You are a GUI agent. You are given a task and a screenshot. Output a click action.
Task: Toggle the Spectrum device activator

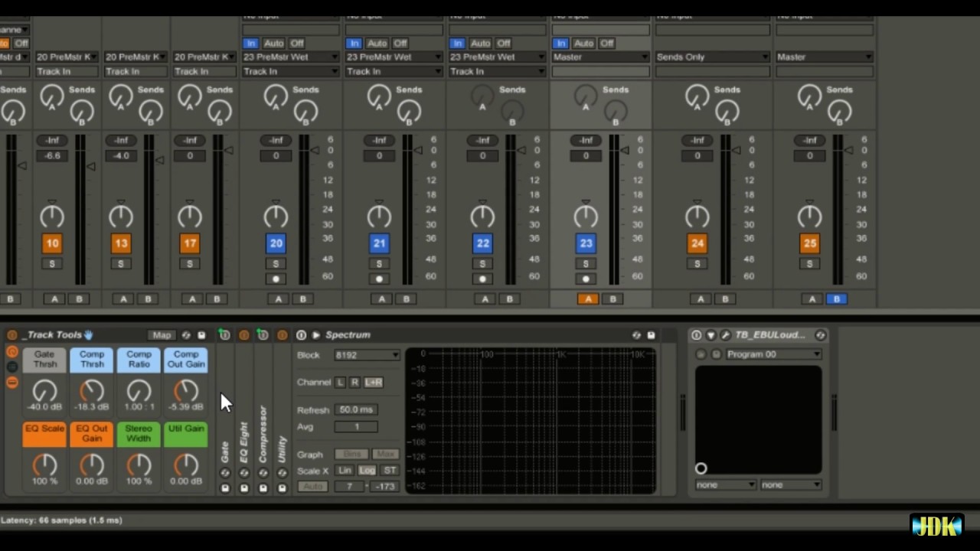(302, 335)
